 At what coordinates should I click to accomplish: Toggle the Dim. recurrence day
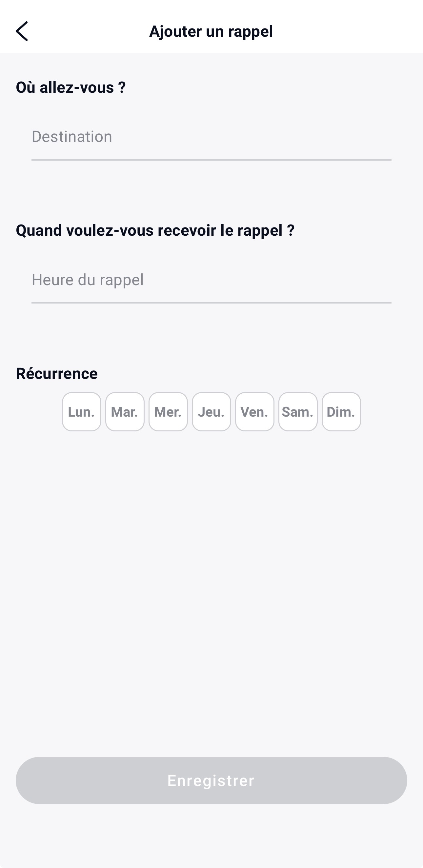point(341,411)
